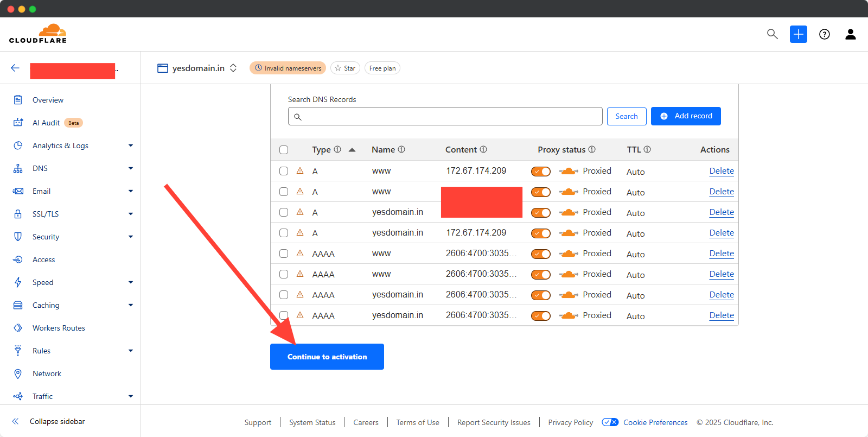Expand Caching submenu arrow
This screenshot has height=437, width=868.
pos(131,305)
